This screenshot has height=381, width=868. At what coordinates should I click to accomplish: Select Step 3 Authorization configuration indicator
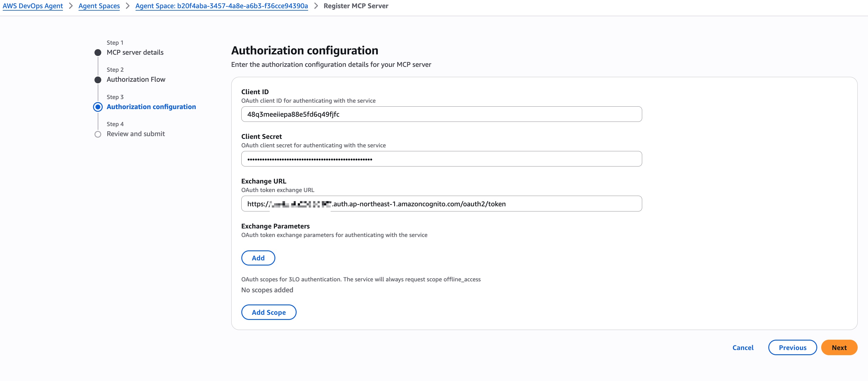[x=98, y=107]
